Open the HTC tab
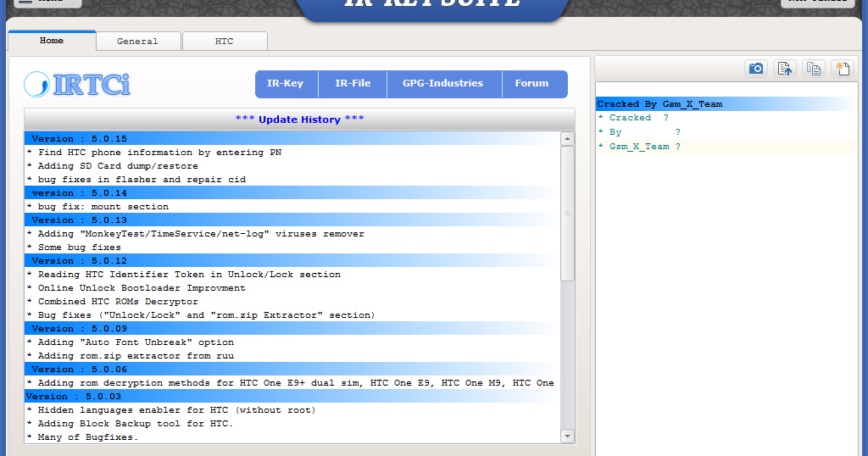Image resolution: width=868 pixels, height=456 pixels. pos(224,41)
